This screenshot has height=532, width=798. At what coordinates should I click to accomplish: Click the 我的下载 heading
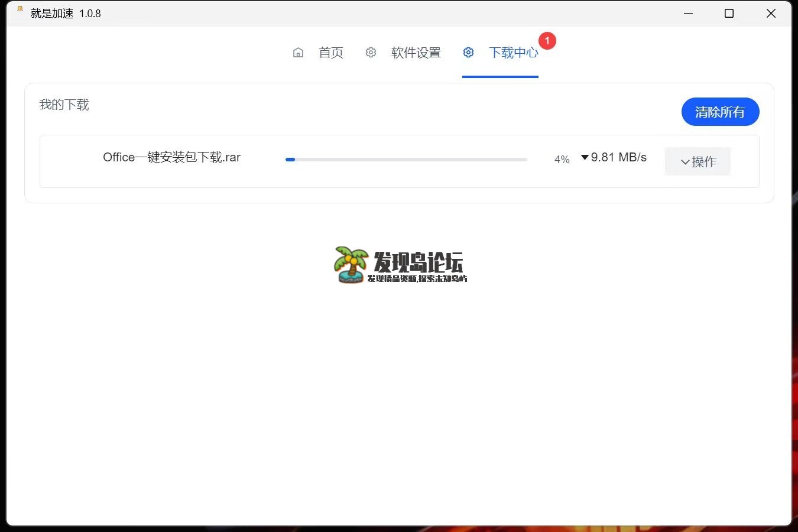pos(64,105)
